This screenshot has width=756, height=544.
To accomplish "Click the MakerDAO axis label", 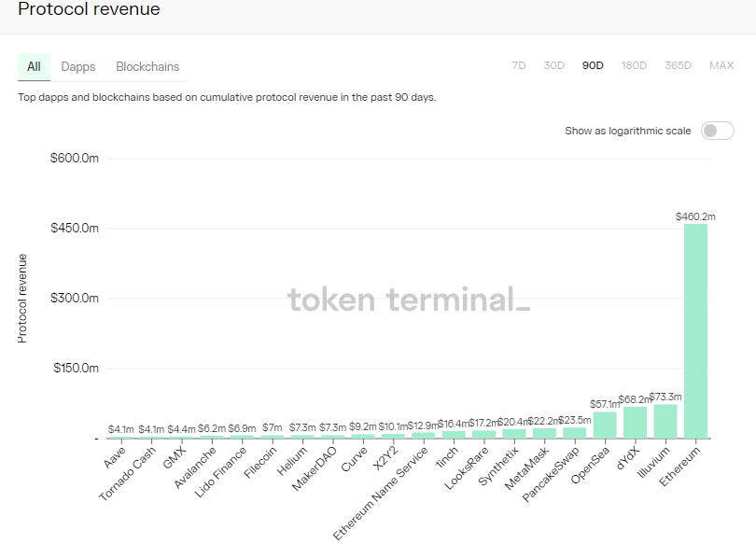I will (x=315, y=468).
